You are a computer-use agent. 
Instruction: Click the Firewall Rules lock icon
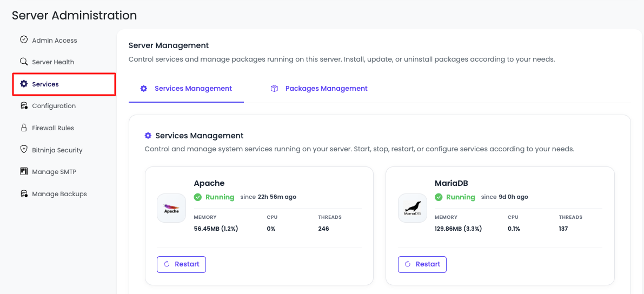(24, 128)
